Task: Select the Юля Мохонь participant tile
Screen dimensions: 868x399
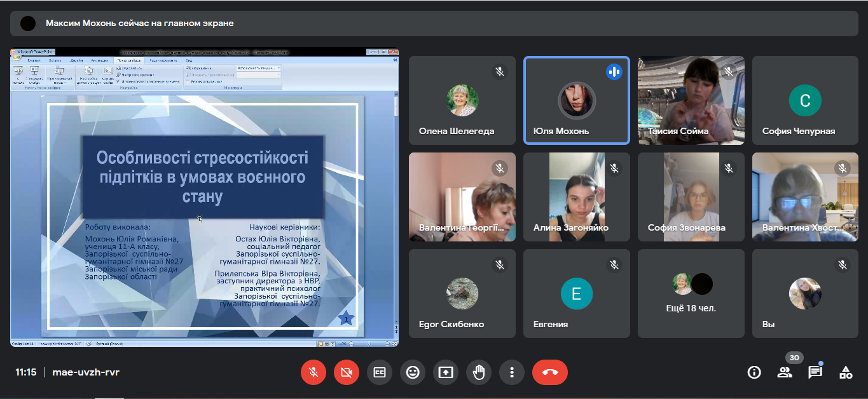Action: click(576, 100)
